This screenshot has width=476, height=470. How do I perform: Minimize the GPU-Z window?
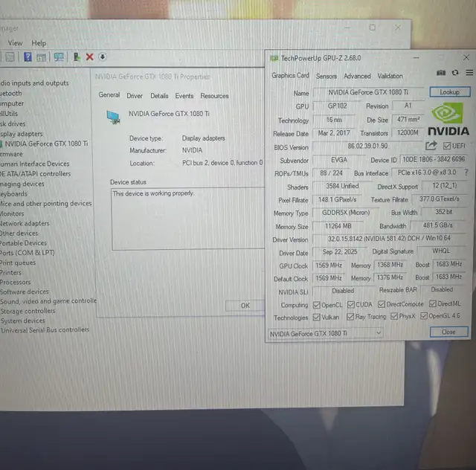point(416,58)
